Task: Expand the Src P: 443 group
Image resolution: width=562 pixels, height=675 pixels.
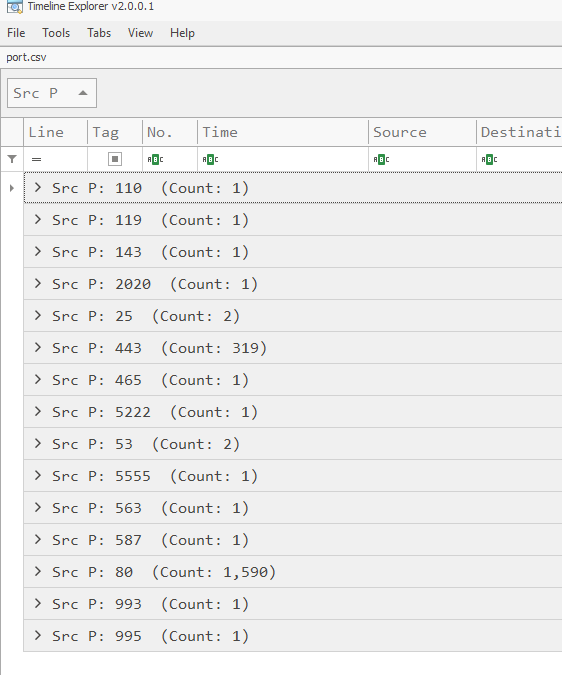Action: (x=38, y=347)
